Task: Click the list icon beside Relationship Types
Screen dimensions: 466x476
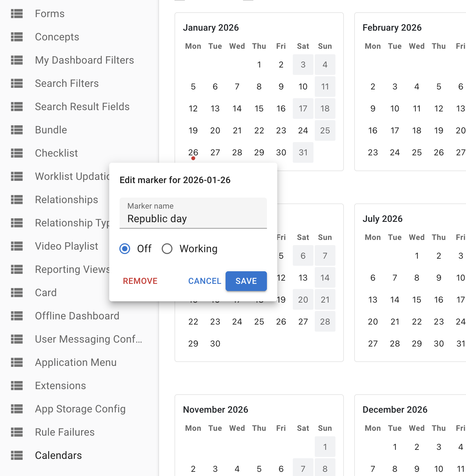Action: [x=17, y=223]
